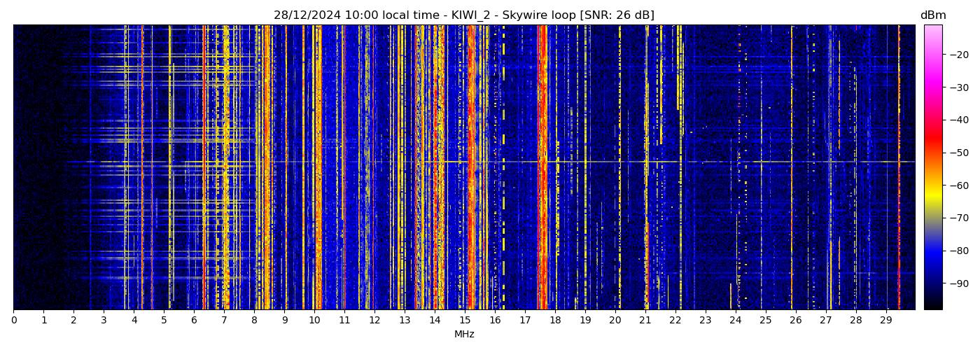Click the spectrogram title text
Image resolution: width=980 pixels, height=350 pixels.
pyautogui.click(x=463, y=15)
